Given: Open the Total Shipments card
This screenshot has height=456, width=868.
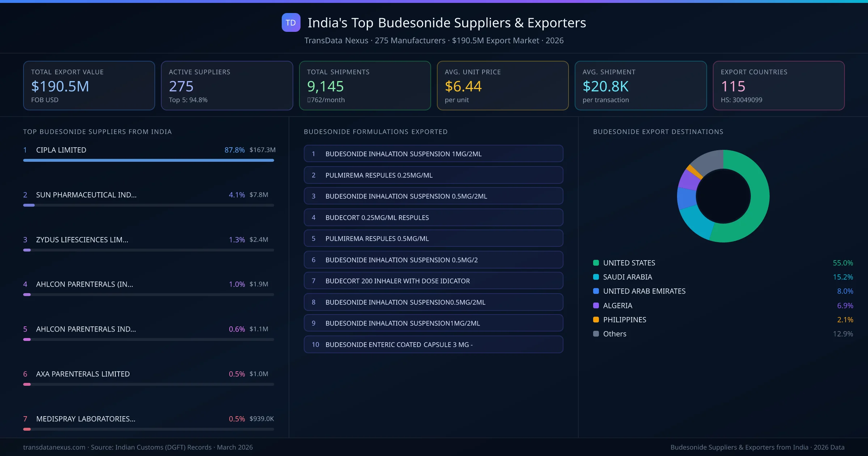Looking at the screenshot, I should [x=365, y=85].
